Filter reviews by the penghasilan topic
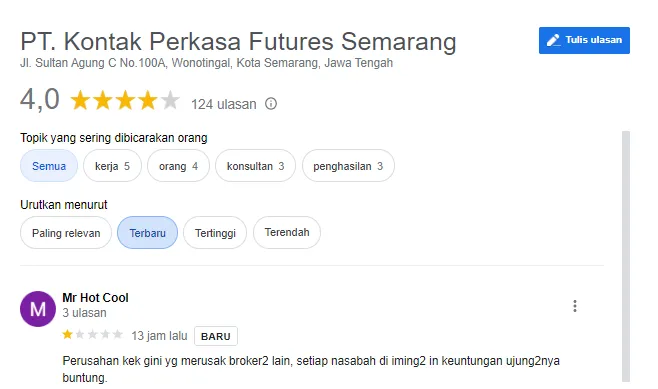Screen dimensions: 658x389 point(348,166)
